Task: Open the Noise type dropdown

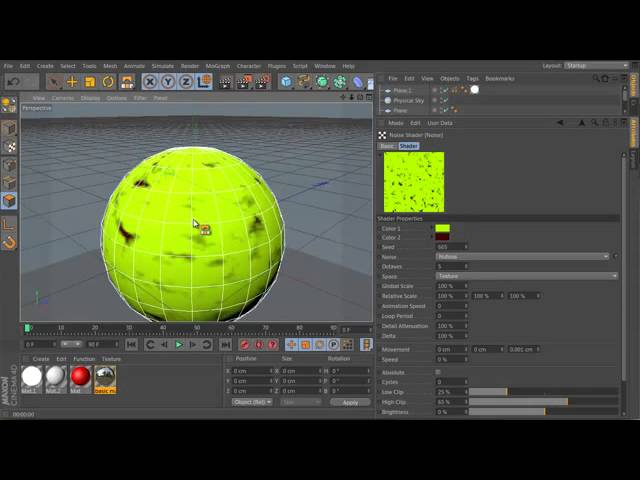Action: click(522, 257)
